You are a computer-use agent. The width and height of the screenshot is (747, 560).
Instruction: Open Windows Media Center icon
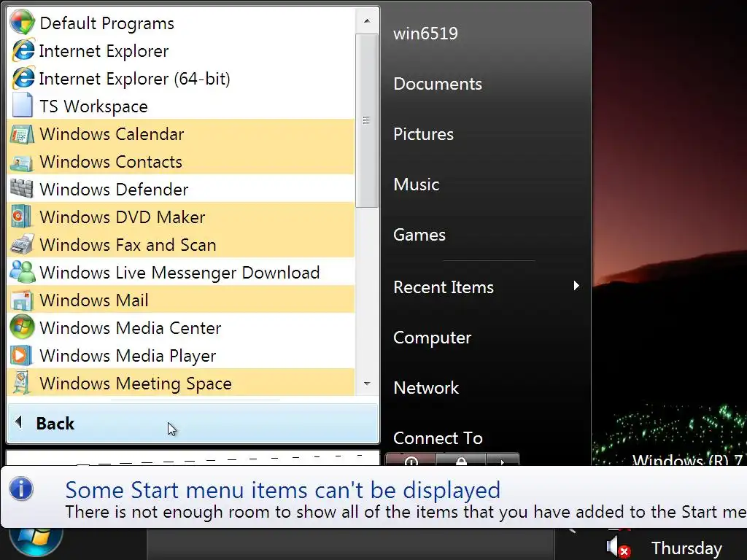(x=22, y=327)
